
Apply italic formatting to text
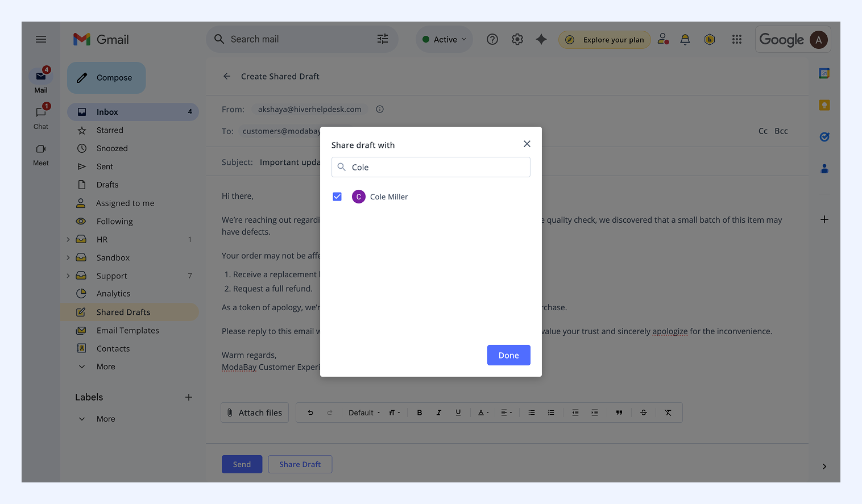pyautogui.click(x=439, y=413)
